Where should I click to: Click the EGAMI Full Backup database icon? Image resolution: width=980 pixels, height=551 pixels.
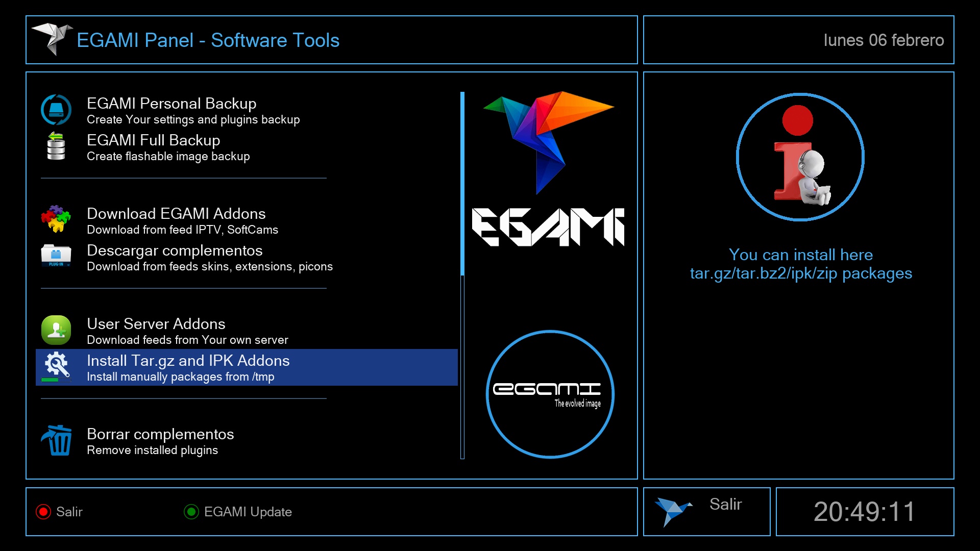pyautogui.click(x=56, y=146)
